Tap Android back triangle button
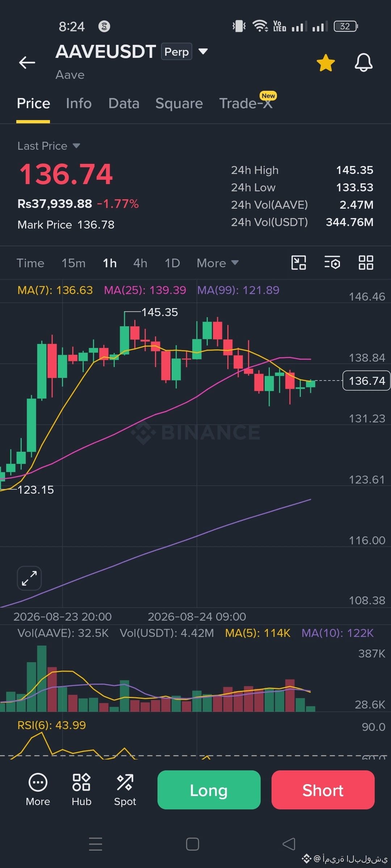 [x=289, y=844]
